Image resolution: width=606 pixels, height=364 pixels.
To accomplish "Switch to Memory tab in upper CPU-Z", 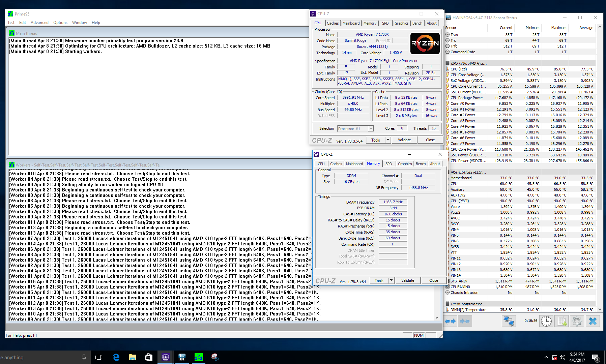I will (370, 23).
